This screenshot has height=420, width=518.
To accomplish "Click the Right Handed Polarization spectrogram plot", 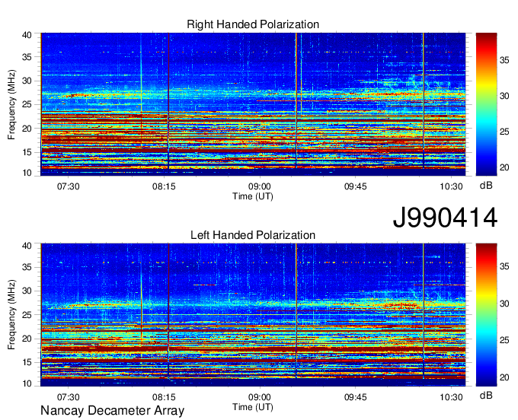I will [253, 104].
